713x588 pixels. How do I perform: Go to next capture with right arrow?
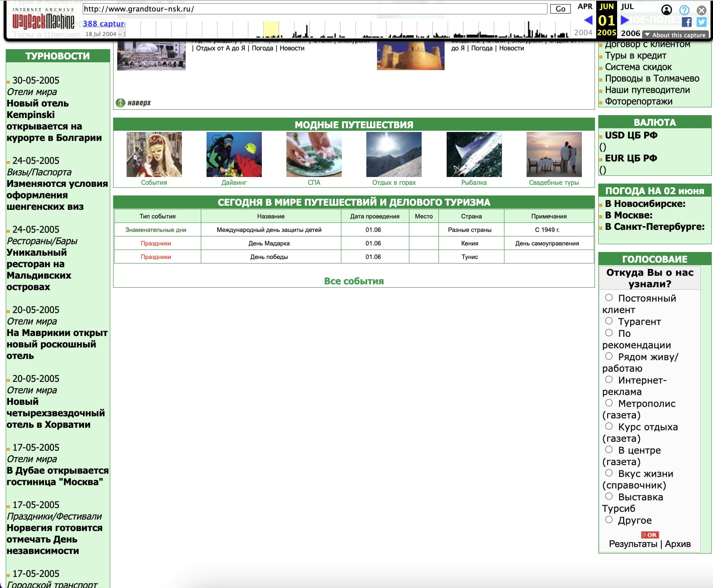[625, 20]
